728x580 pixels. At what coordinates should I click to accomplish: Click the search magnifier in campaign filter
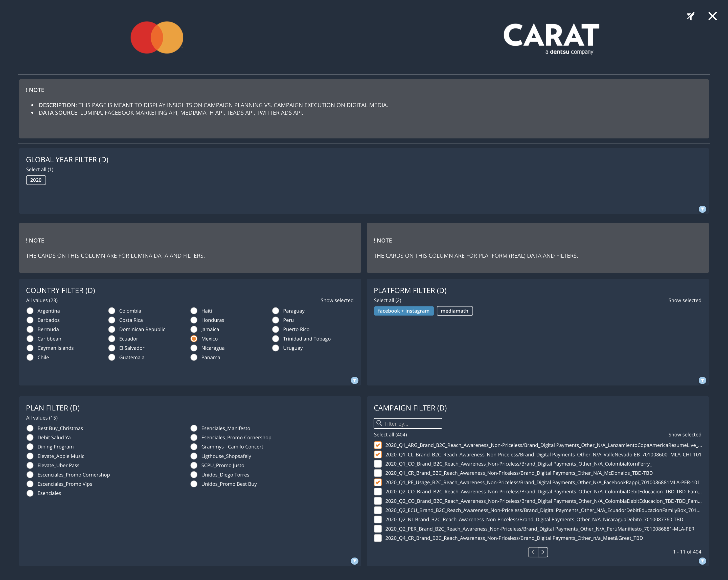(379, 423)
